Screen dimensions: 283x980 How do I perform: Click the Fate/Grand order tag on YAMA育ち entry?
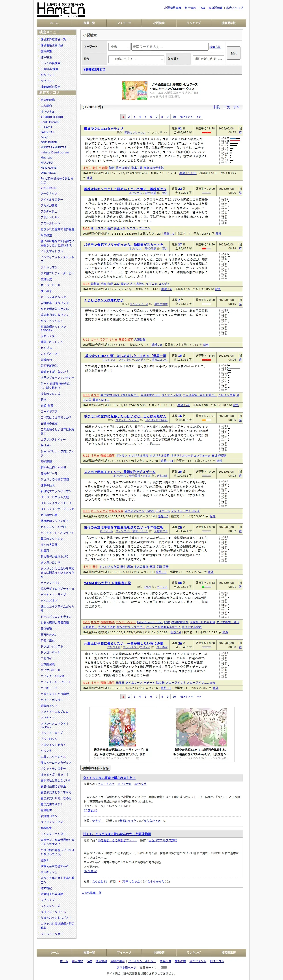150,622
